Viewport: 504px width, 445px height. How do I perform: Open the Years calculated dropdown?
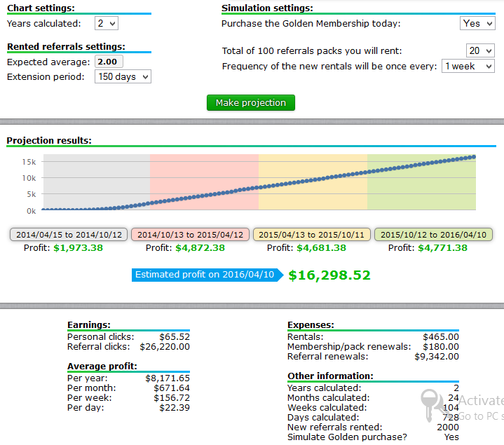[107, 23]
